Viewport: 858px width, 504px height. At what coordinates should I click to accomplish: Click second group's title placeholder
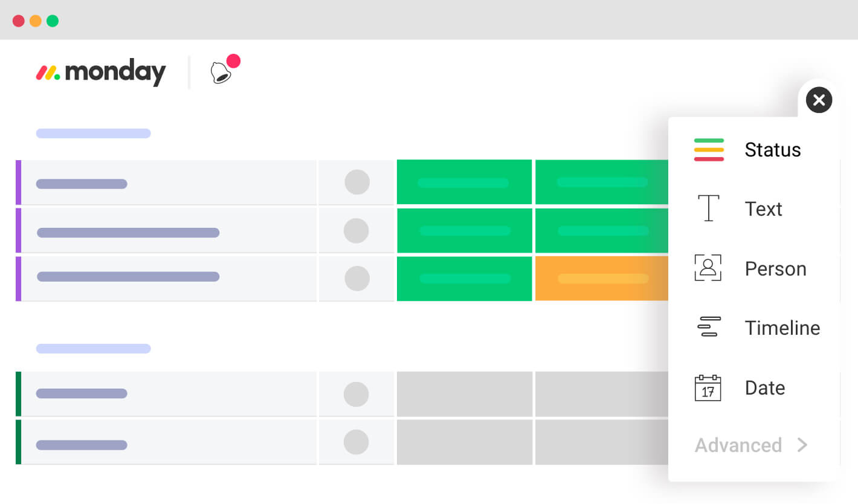coord(93,349)
